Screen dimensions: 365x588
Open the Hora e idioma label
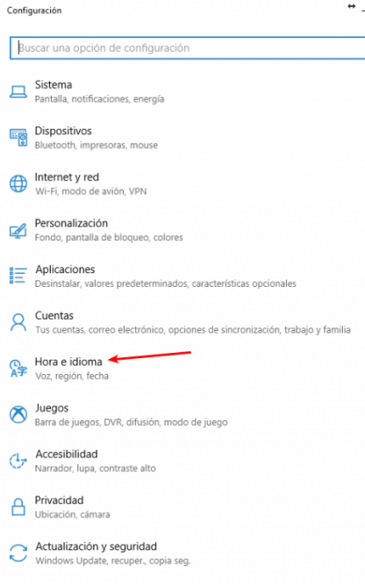pos(68,362)
